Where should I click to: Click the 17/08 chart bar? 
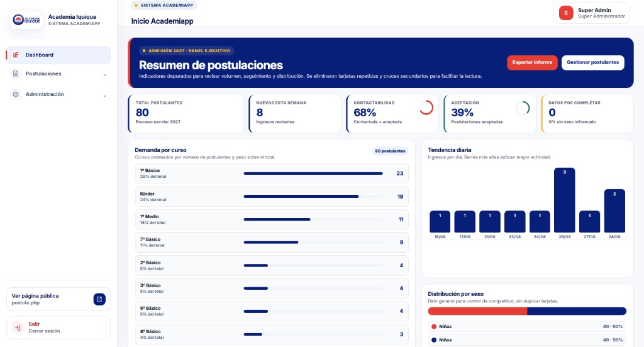[465, 222]
